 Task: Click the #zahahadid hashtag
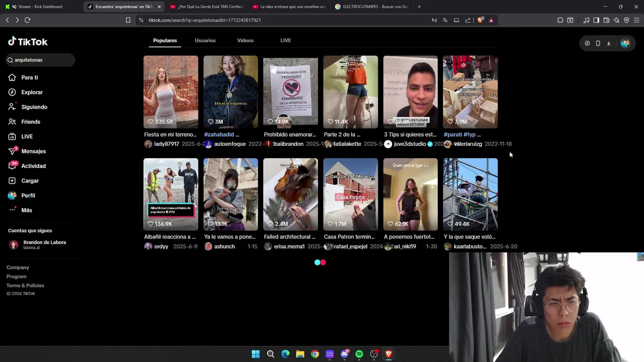click(x=219, y=134)
